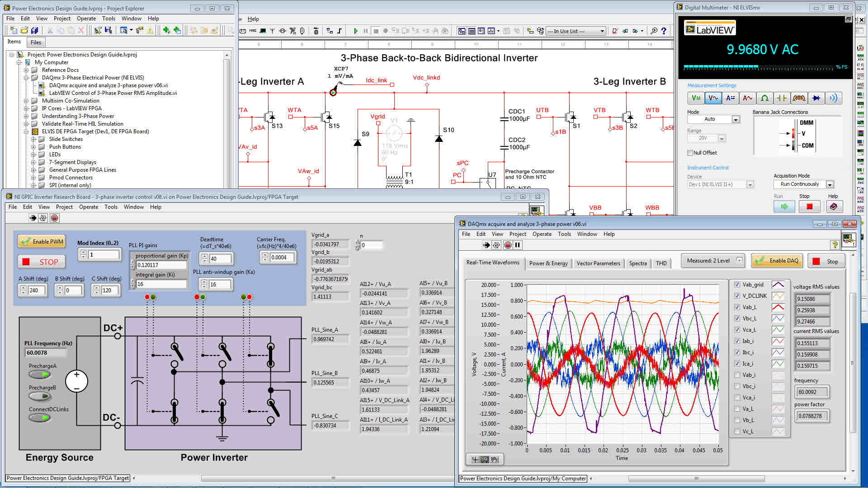Click Multisim help question mark icon
The image size is (868, 488).
(x=664, y=31)
